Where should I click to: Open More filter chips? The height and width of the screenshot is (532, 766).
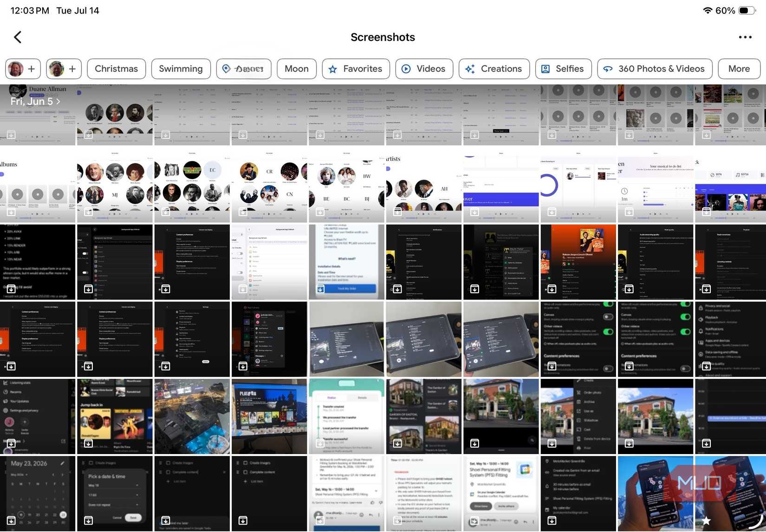pyautogui.click(x=739, y=69)
